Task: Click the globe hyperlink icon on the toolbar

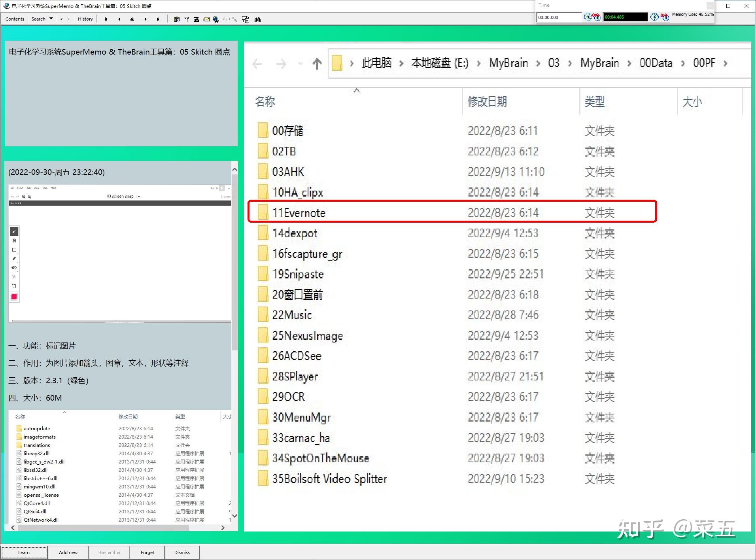Action: coord(215,19)
